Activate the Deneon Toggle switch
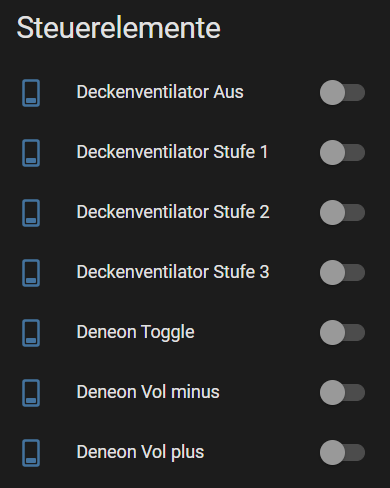The image size is (390, 488). point(342,332)
